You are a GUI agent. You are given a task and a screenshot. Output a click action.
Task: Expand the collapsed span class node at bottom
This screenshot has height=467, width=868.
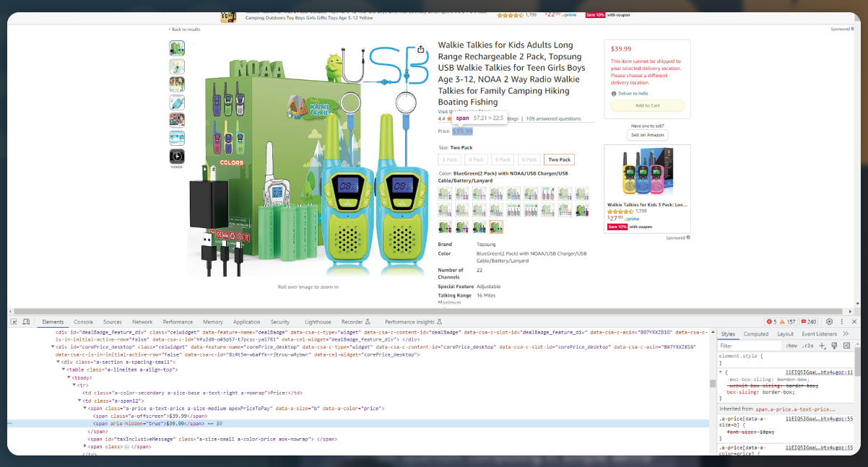point(85,447)
